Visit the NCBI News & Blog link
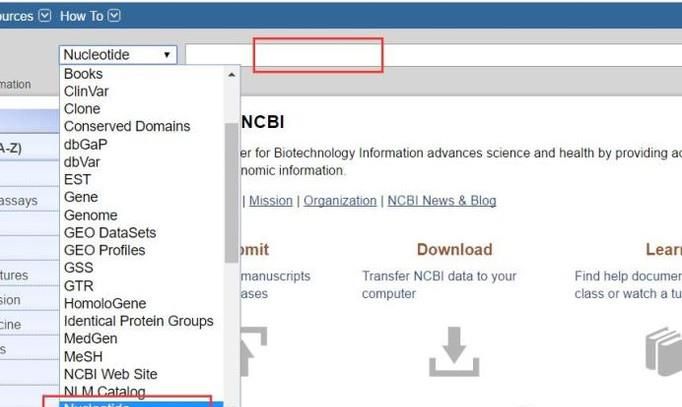Screen dimensions: 682x407 coord(441,200)
